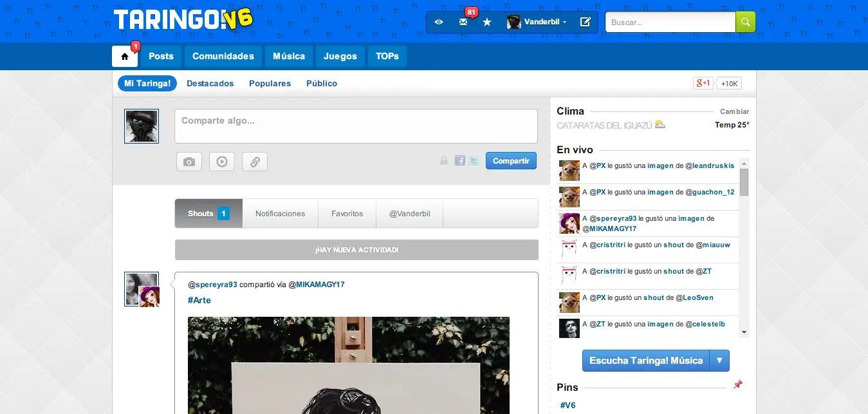
Task: Toggle Facebook sharing icon
Action: click(x=460, y=161)
